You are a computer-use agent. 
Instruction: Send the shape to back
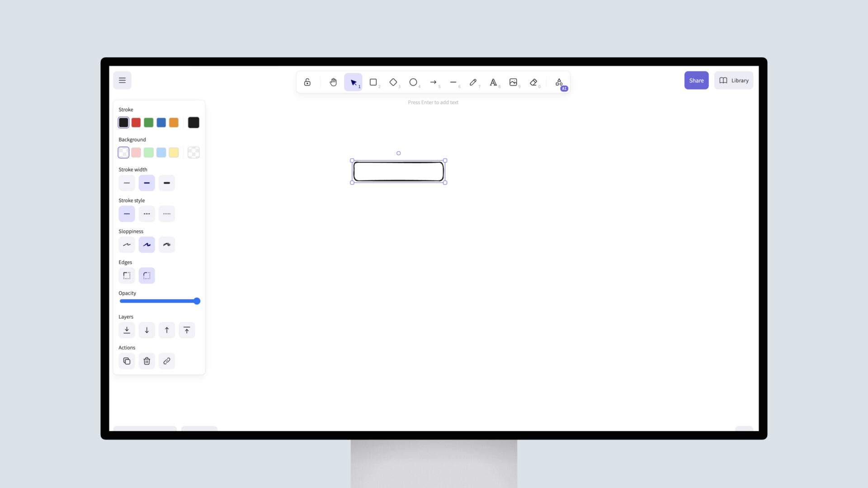point(127,330)
